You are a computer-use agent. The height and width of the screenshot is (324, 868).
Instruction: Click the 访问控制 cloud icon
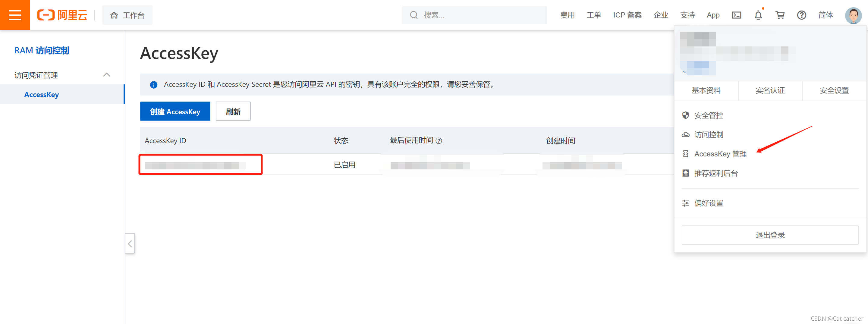(686, 135)
